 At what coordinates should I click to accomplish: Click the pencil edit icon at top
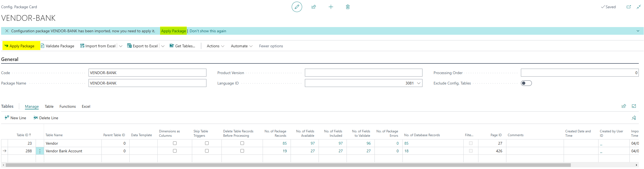point(297,7)
